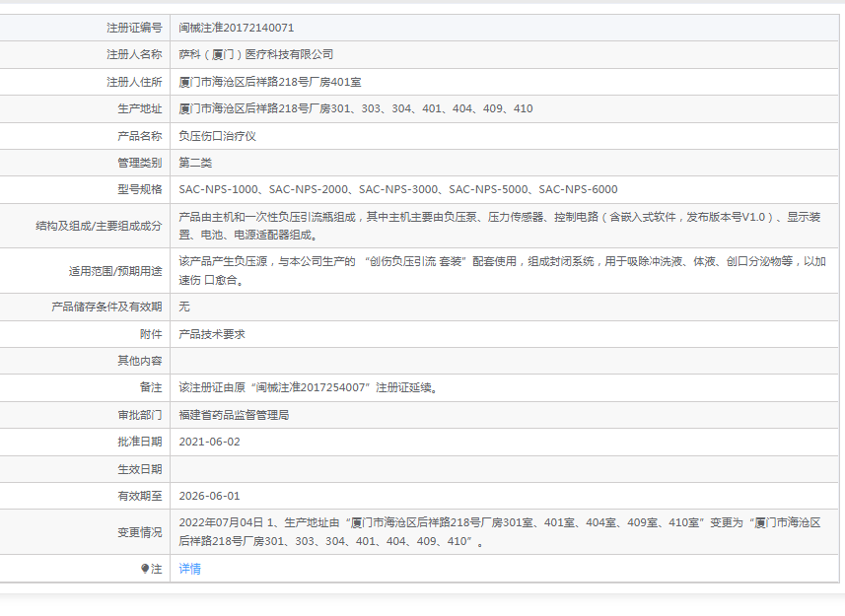Select registration number 闽械注准20172140071
845x616 pixels.
(x=236, y=28)
